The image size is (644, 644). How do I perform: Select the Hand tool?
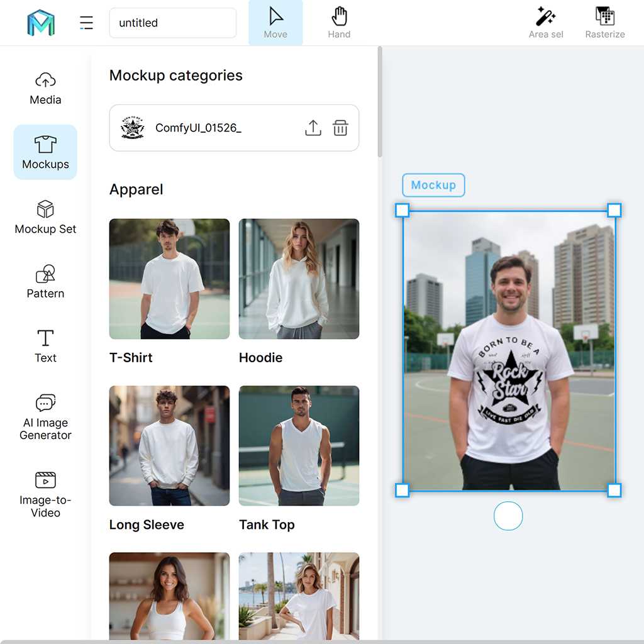(339, 23)
